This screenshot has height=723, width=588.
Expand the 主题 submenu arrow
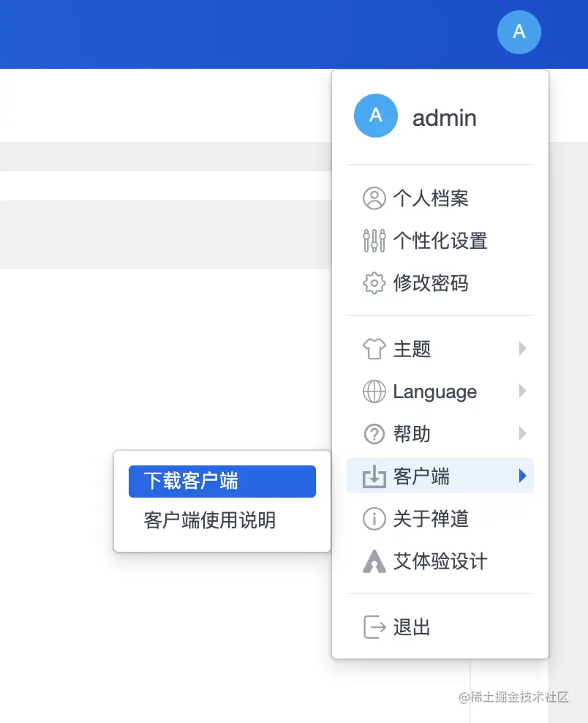coord(522,348)
